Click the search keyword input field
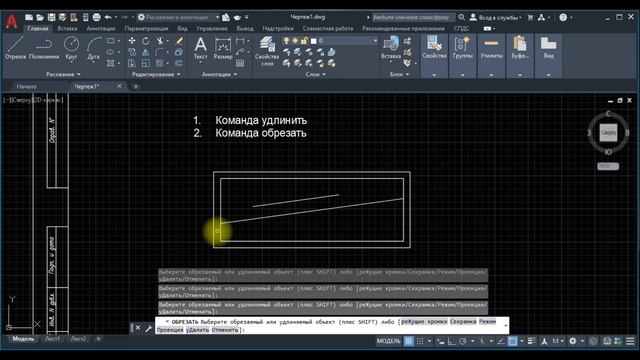 point(413,17)
